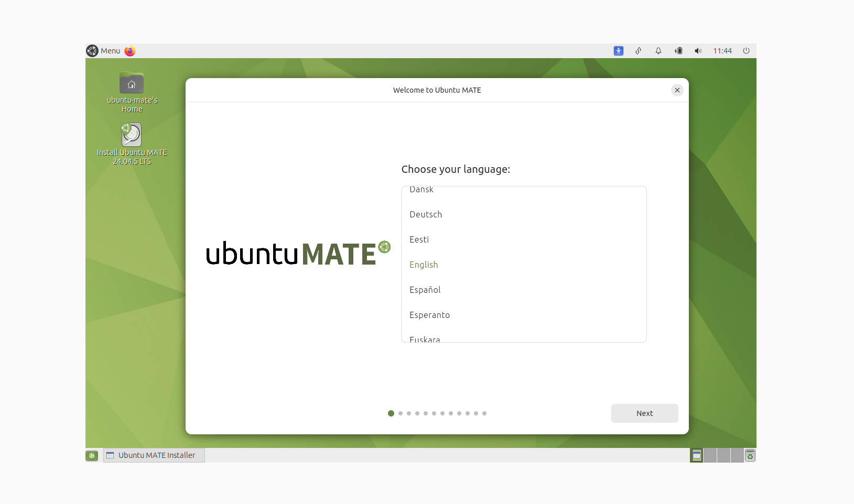Select Esperanto from the language list
Viewport: 854px width, 504px height.
(524, 315)
